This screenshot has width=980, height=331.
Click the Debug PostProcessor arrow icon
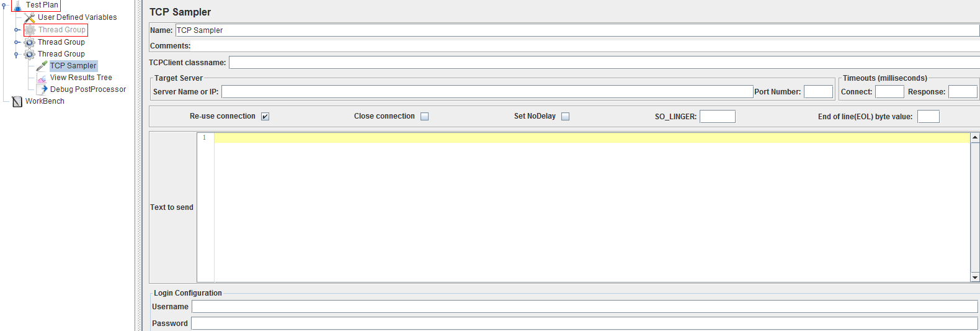42,89
